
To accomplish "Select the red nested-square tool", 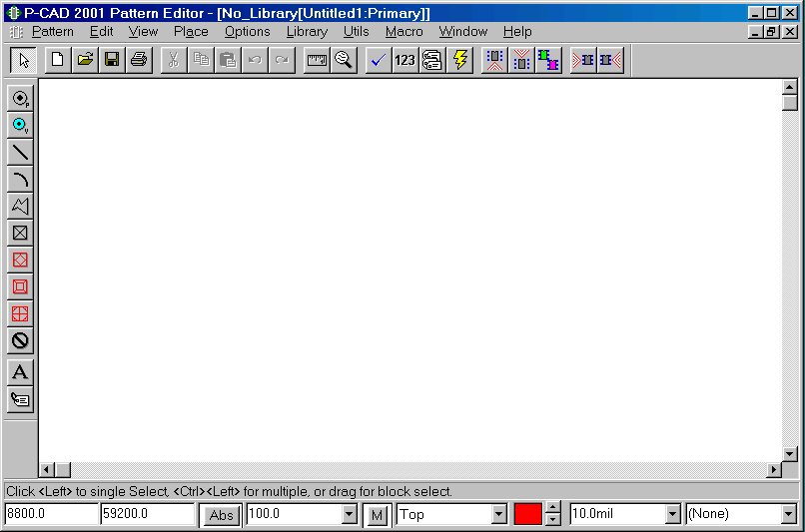I will tap(20, 286).
